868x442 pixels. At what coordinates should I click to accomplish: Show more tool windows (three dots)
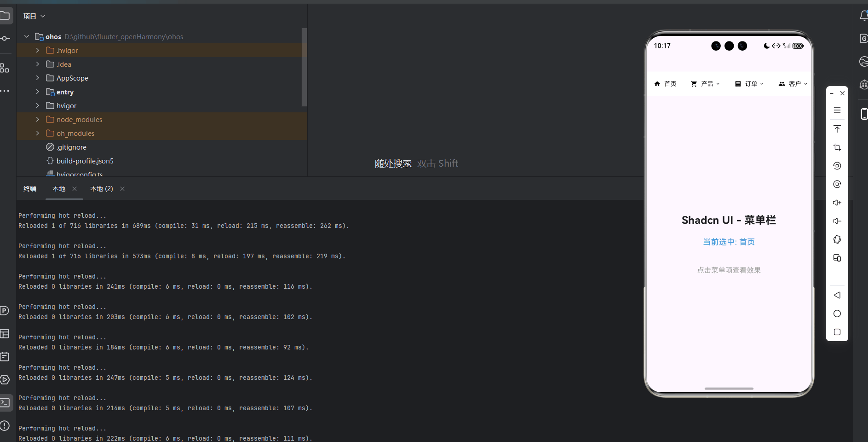[x=5, y=91]
